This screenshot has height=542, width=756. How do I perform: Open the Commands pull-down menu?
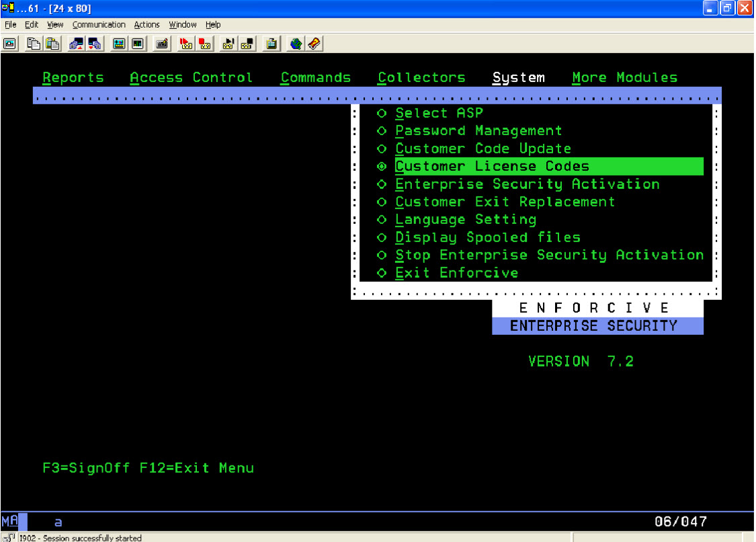[x=316, y=78]
